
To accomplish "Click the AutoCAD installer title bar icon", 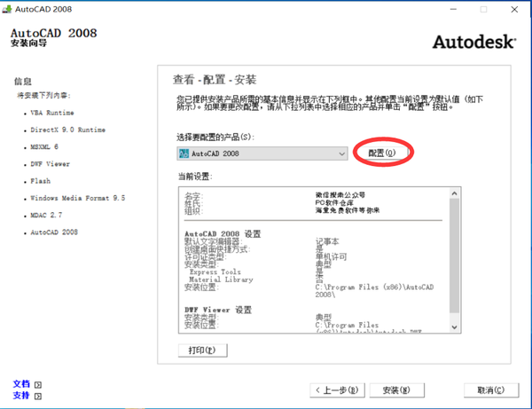I will click(7, 9).
